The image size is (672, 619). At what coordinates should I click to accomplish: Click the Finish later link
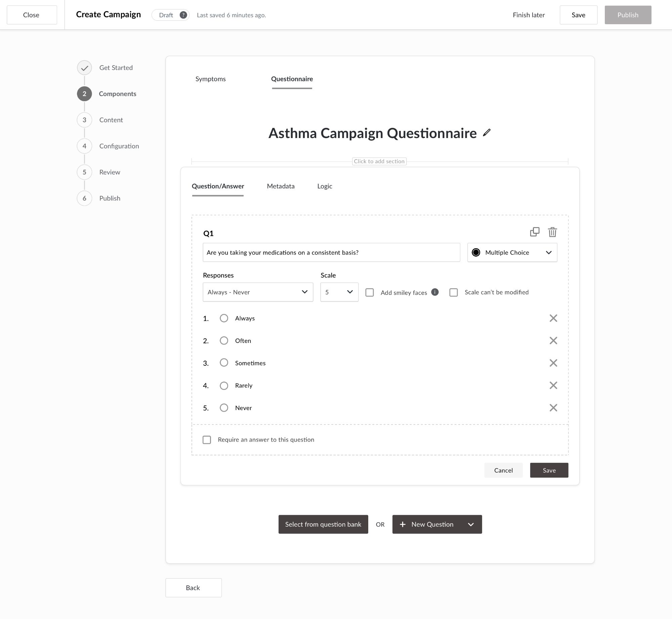tap(529, 15)
